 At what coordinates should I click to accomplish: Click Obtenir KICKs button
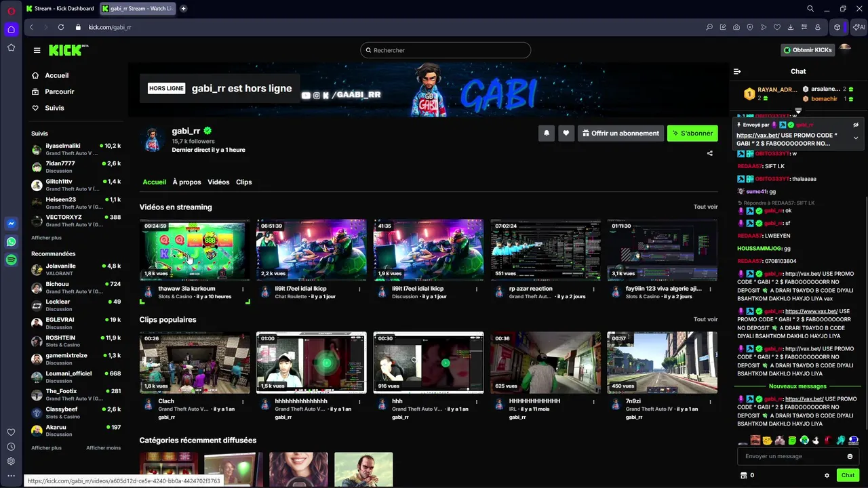pyautogui.click(x=808, y=50)
